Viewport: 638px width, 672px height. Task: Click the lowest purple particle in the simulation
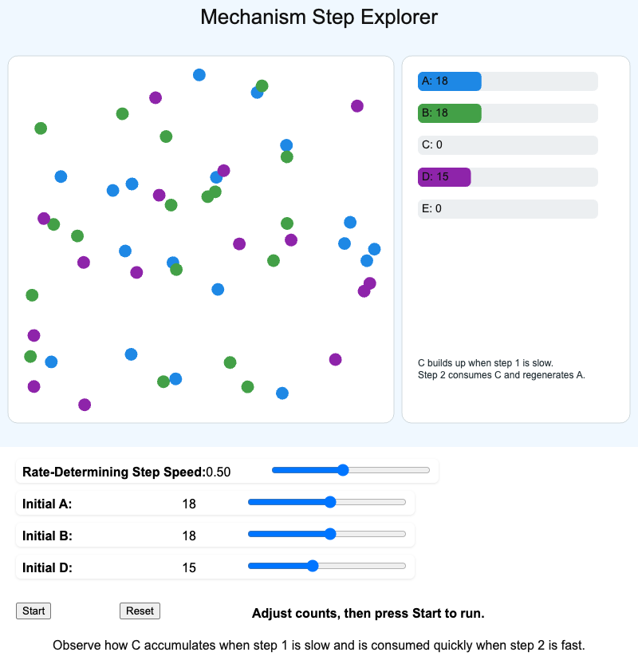[x=85, y=405]
